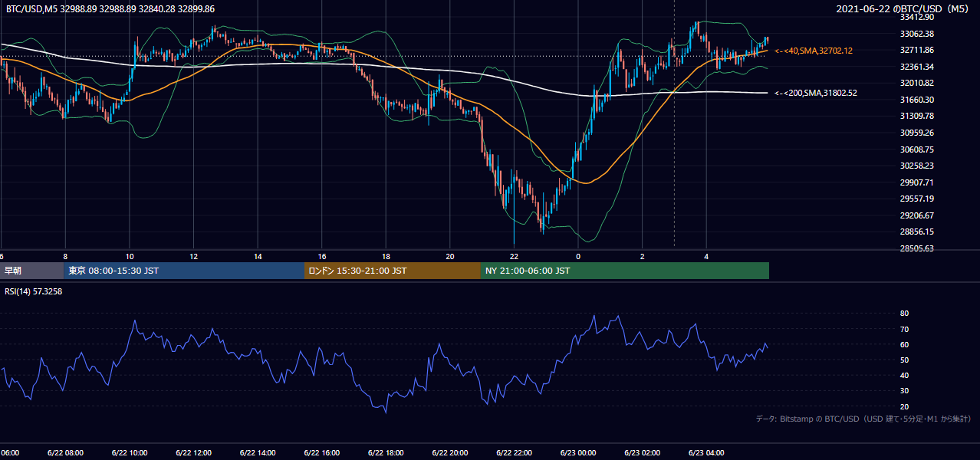Click the 6/23 00:00 date label
Screen dimensions: 980x460
click(x=578, y=453)
